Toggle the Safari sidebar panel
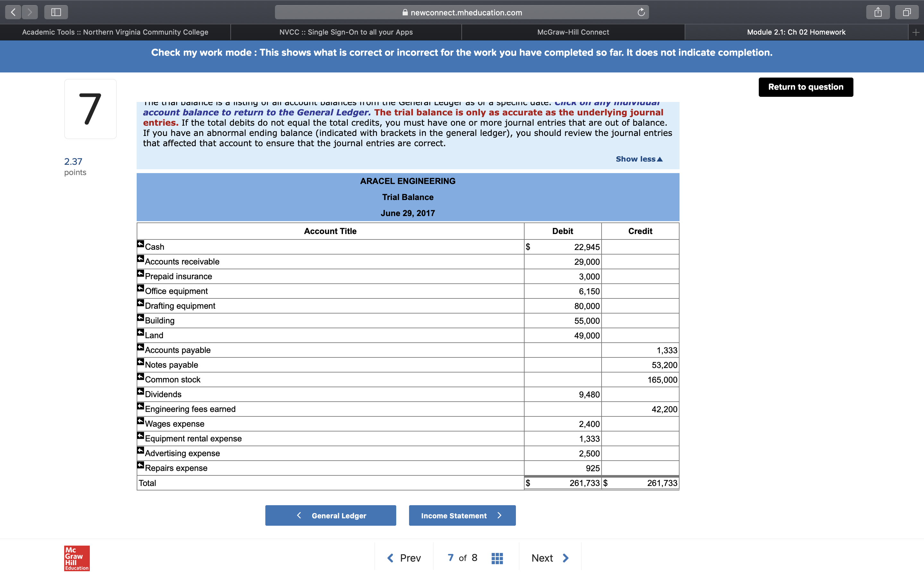924x577 pixels. (56, 12)
